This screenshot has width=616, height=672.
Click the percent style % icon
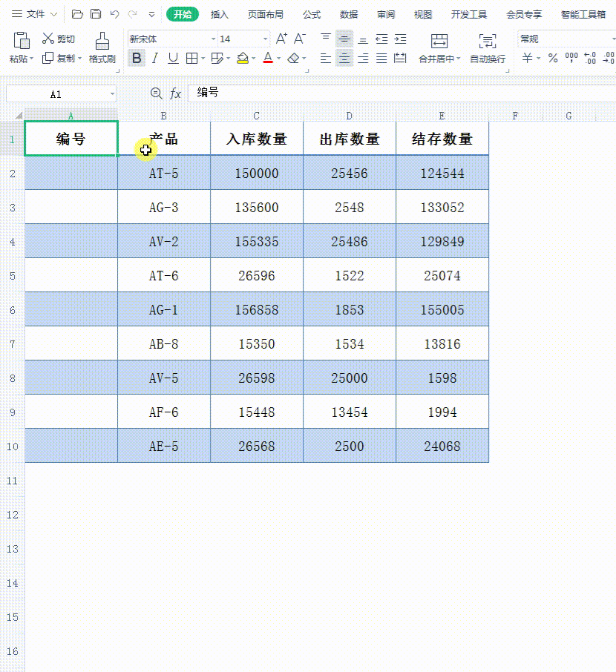click(553, 57)
